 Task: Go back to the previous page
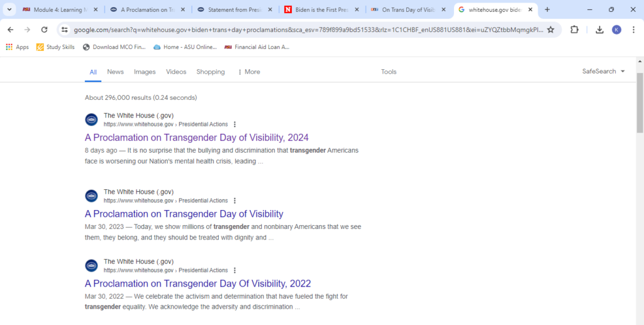click(x=10, y=30)
